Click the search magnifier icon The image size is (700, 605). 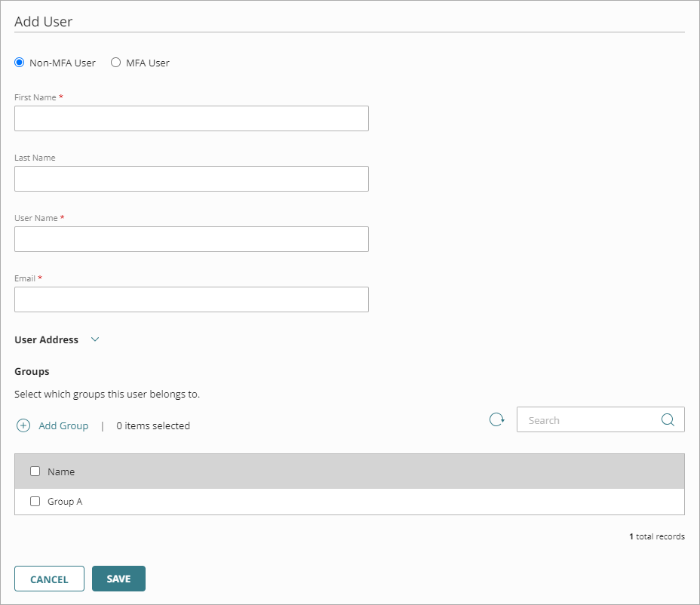point(668,419)
